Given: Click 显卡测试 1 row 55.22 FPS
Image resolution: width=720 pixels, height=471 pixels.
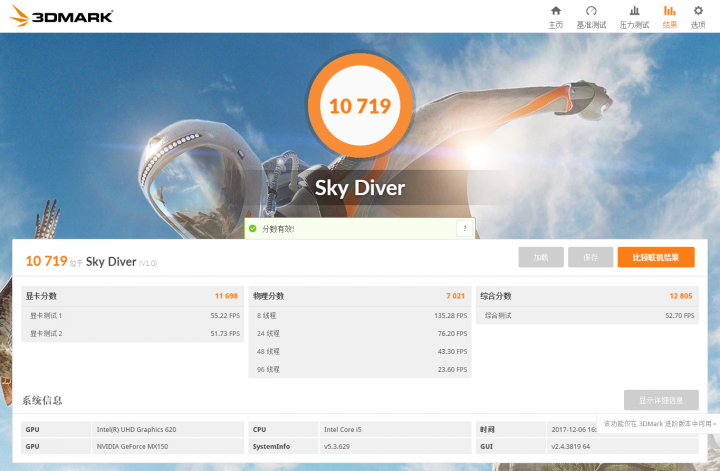Looking at the screenshot, I should [132, 316].
